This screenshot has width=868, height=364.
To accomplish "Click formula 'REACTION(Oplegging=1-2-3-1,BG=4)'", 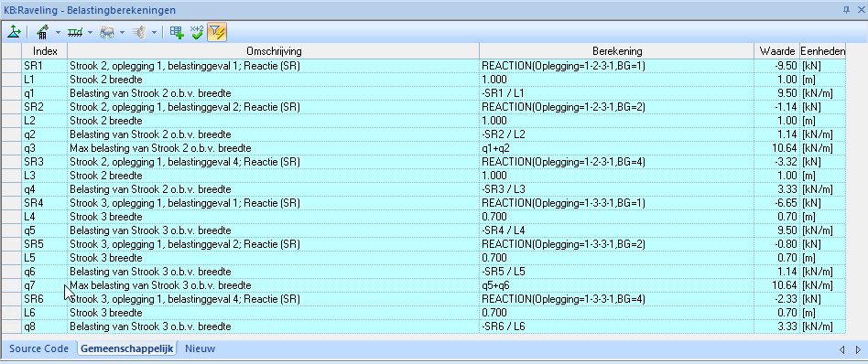I will click(x=563, y=162).
